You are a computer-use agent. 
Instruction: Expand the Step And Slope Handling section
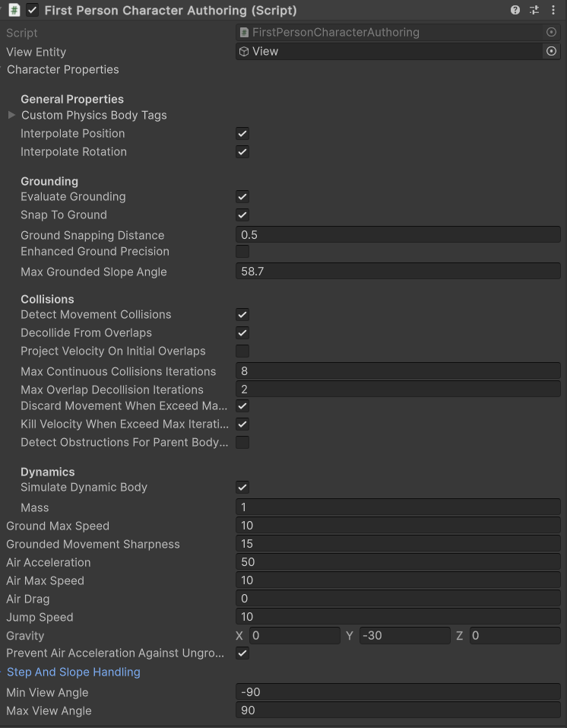pyautogui.click(x=73, y=672)
